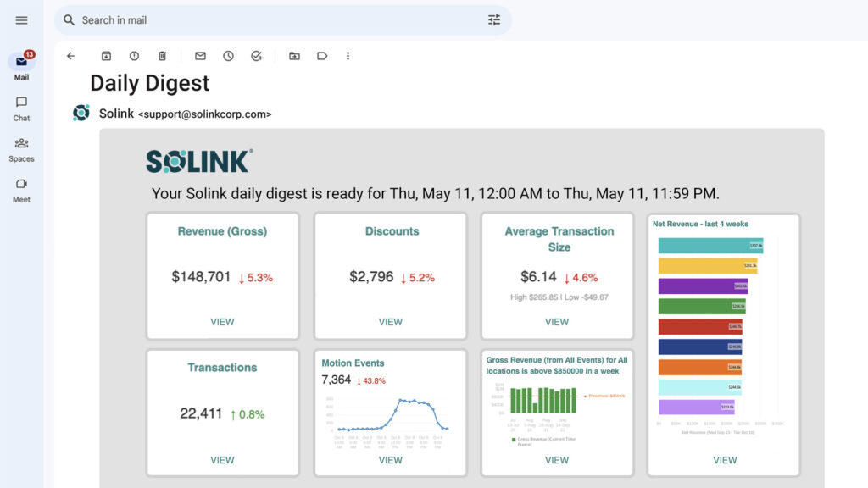Click the 22,411 transactions value
The image size is (868, 488).
201,413
